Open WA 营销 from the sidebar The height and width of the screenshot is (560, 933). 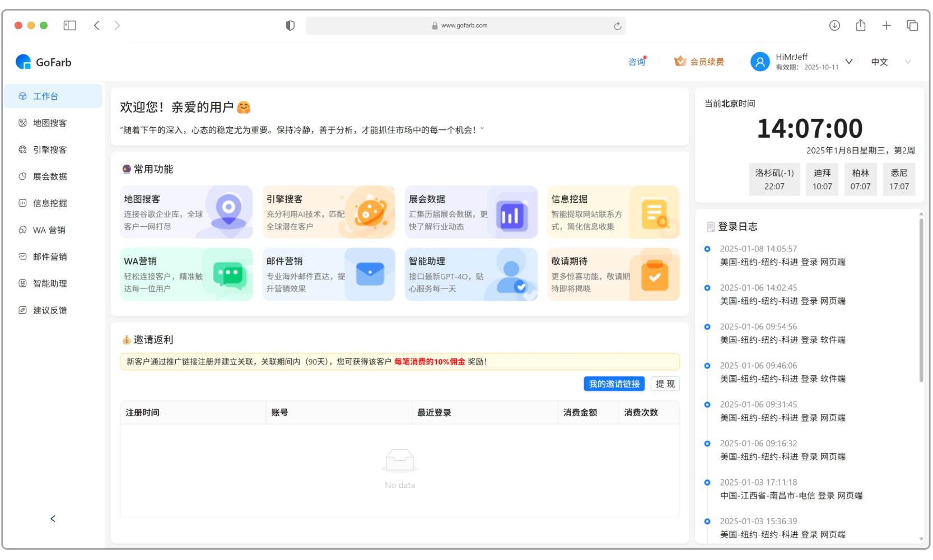coord(49,230)
